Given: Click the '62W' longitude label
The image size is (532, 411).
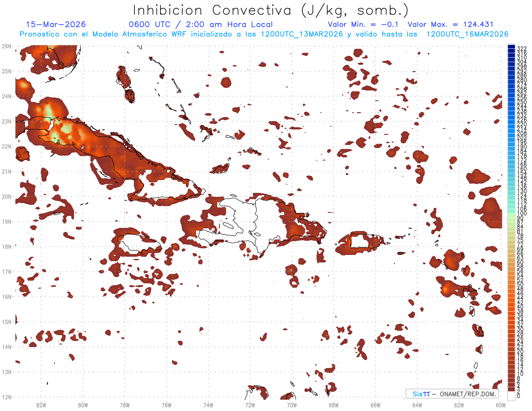Looking at the screenshot, I should [x=459, y=405].
